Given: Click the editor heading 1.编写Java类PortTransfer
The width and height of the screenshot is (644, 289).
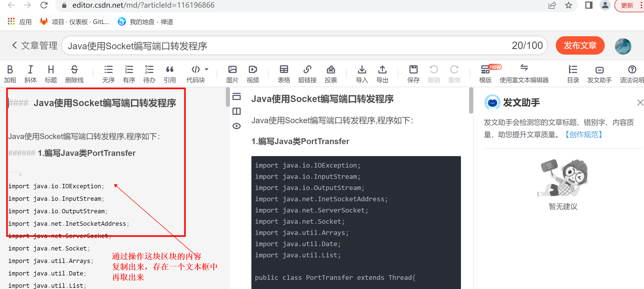Looking at the screenshot, I should [x=87, y=153].
